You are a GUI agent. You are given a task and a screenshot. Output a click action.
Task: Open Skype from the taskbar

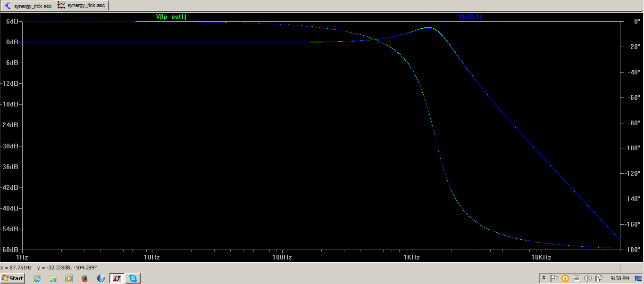coord(133,278)
